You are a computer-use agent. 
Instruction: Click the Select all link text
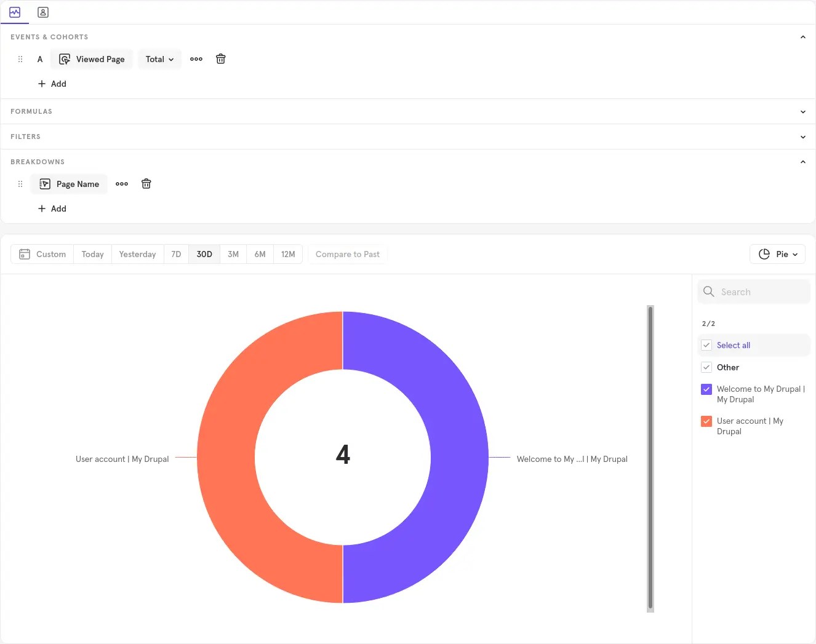point(734,345)
